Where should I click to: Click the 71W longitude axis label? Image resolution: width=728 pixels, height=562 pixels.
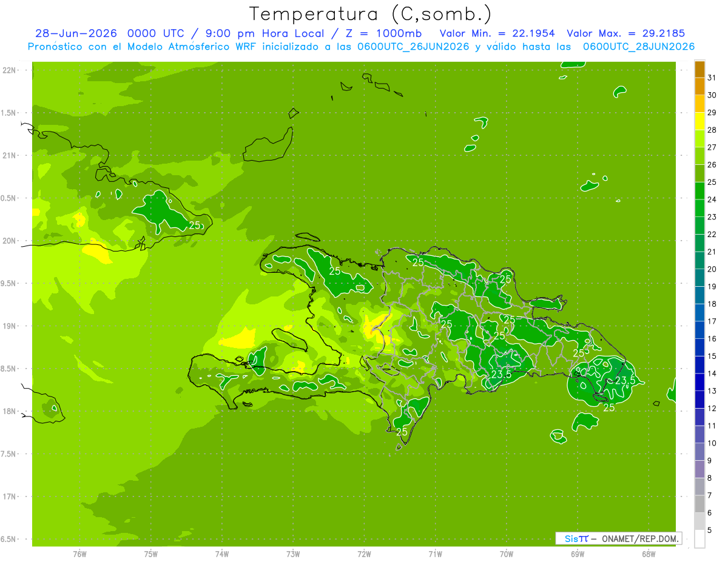coord(435,554)
